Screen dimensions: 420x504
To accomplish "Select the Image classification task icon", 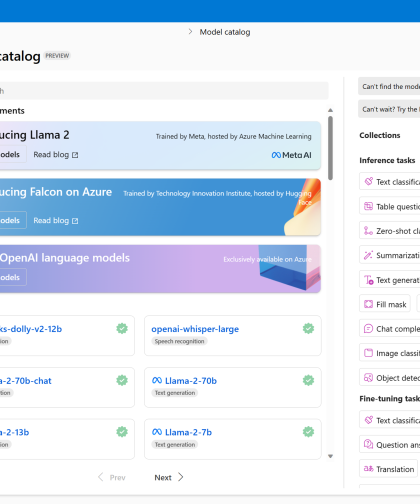I will click(x=368, y=353).
